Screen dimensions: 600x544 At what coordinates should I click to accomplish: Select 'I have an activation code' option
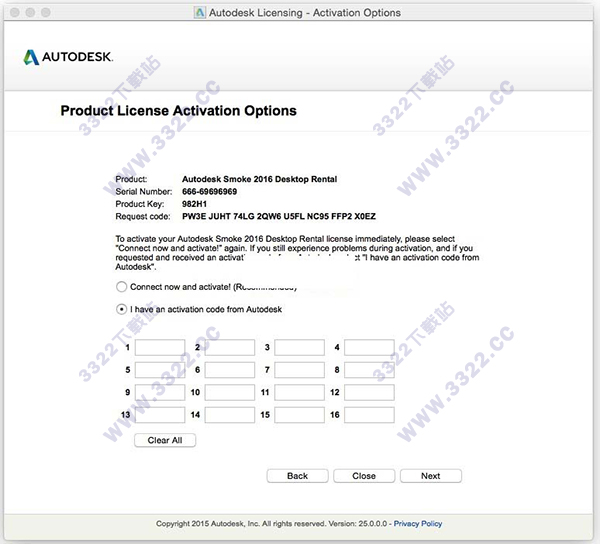coord(121,309)
